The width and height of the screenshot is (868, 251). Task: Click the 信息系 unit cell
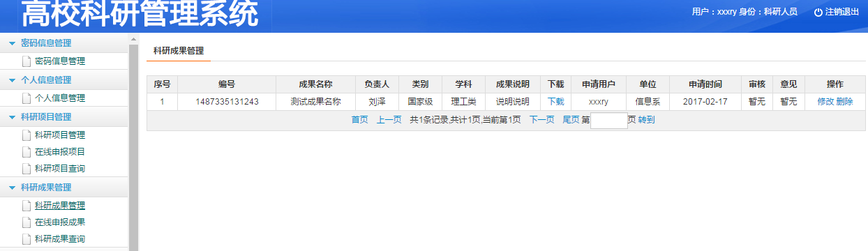coord(648,102)
